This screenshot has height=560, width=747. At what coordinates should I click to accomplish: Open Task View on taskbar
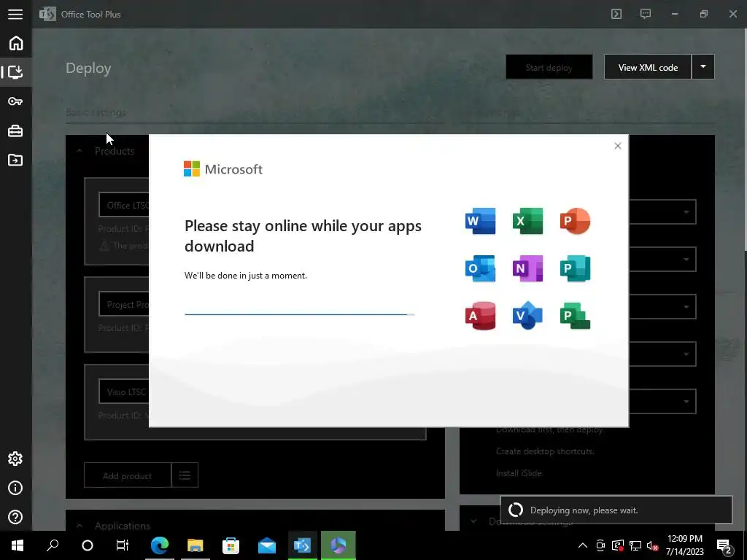point(123,545)
